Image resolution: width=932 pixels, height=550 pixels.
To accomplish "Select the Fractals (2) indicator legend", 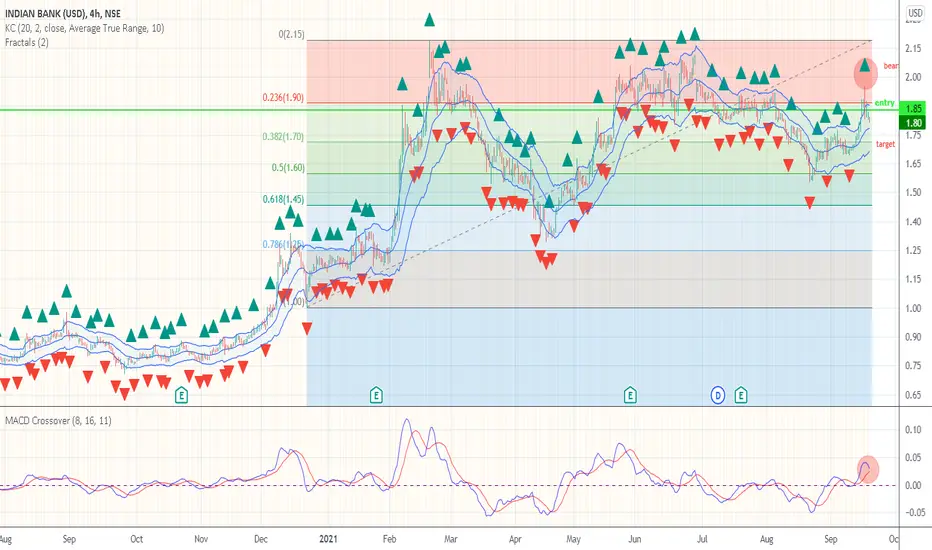I will tap(27, 42).
